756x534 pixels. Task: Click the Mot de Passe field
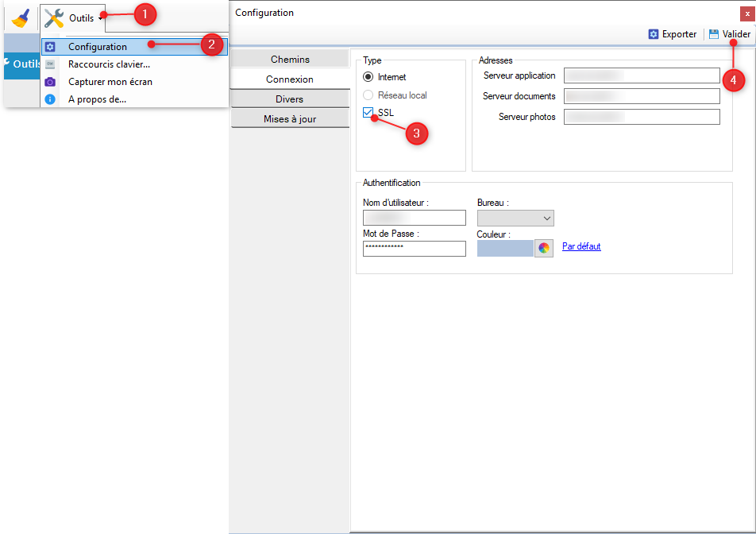(414, 249)
